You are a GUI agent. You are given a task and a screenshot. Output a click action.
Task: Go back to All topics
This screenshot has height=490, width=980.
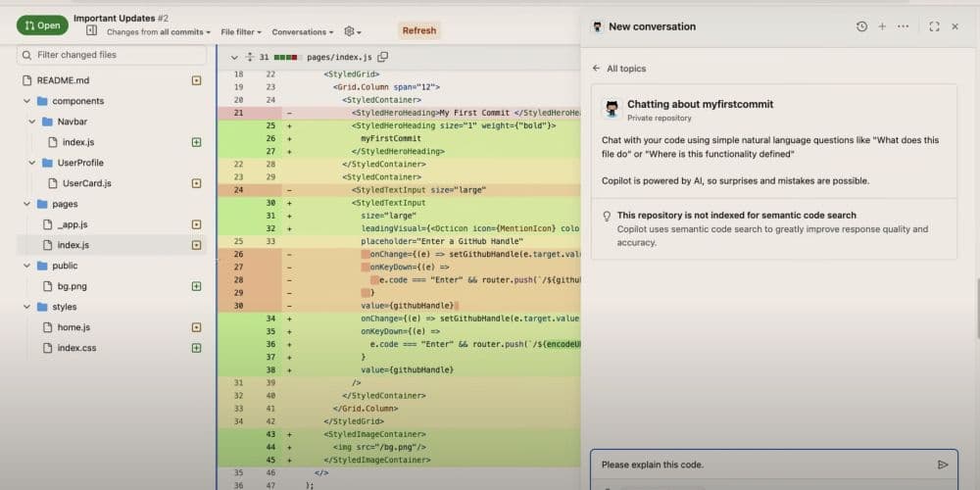click(x=618, y=69)
